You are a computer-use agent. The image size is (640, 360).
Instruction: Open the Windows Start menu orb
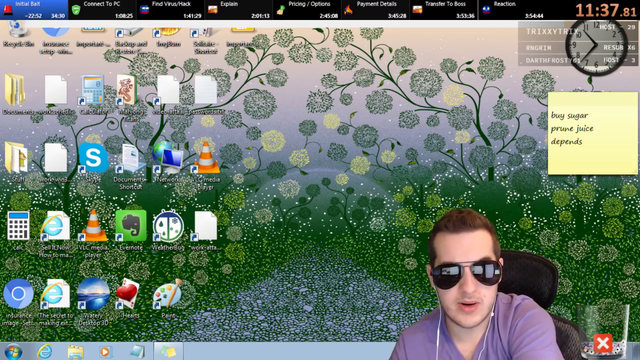click(x=13, y=351)
